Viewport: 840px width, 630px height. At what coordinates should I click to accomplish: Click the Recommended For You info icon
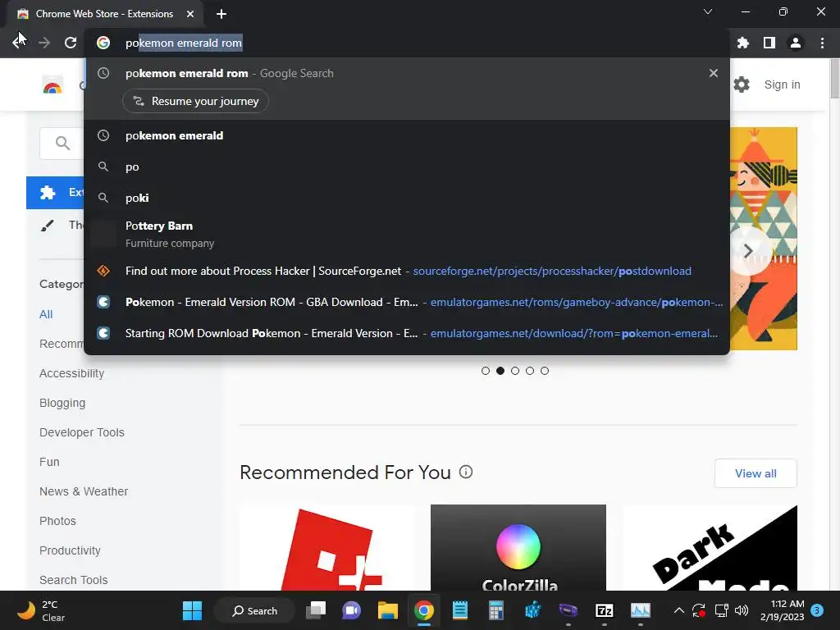click(466, 472)
